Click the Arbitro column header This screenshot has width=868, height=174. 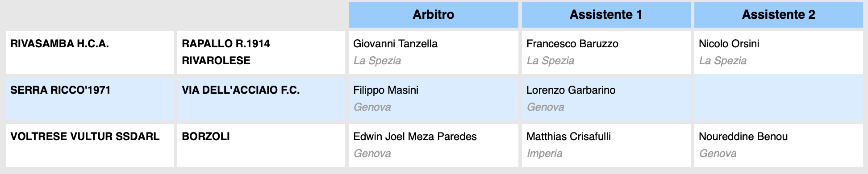433,15
